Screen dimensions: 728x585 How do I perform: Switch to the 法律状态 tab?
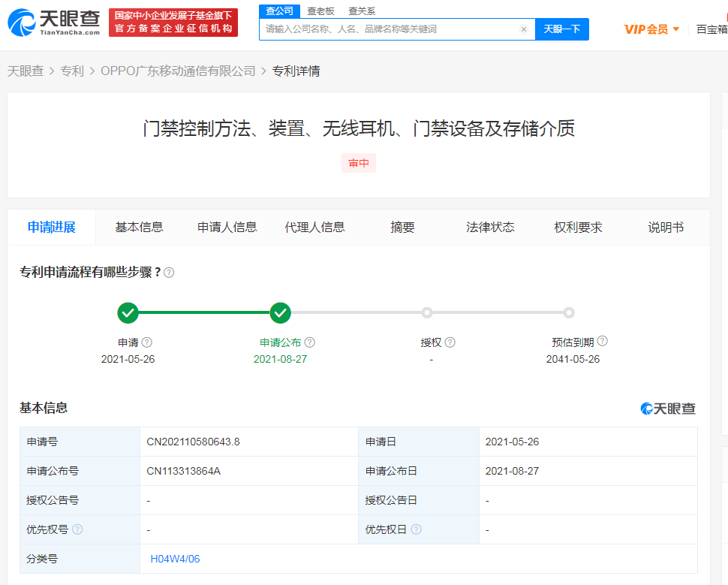coord(490,228)
